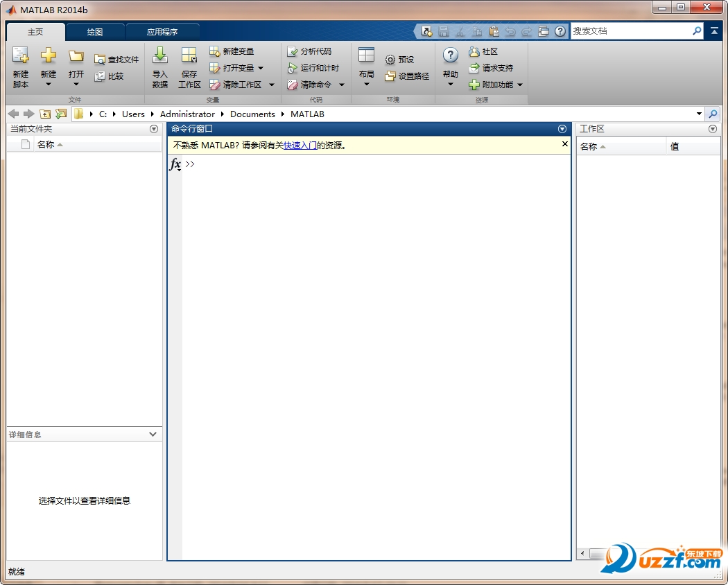Viewport: 728px width, 585px height.
Task: Open 当前文件夹 panel actions menu
Action: pyautogui.click(x=154, y=129)
